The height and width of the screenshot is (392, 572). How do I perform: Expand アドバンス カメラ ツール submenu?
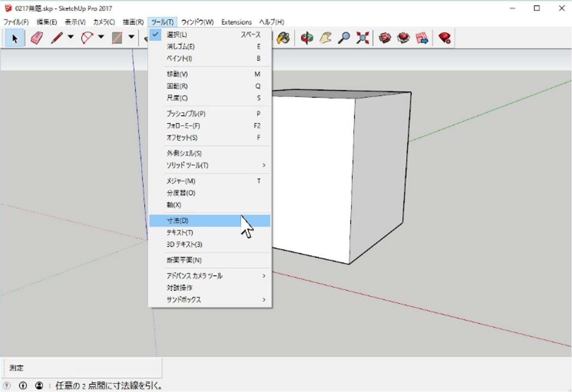tap(210, 276)
